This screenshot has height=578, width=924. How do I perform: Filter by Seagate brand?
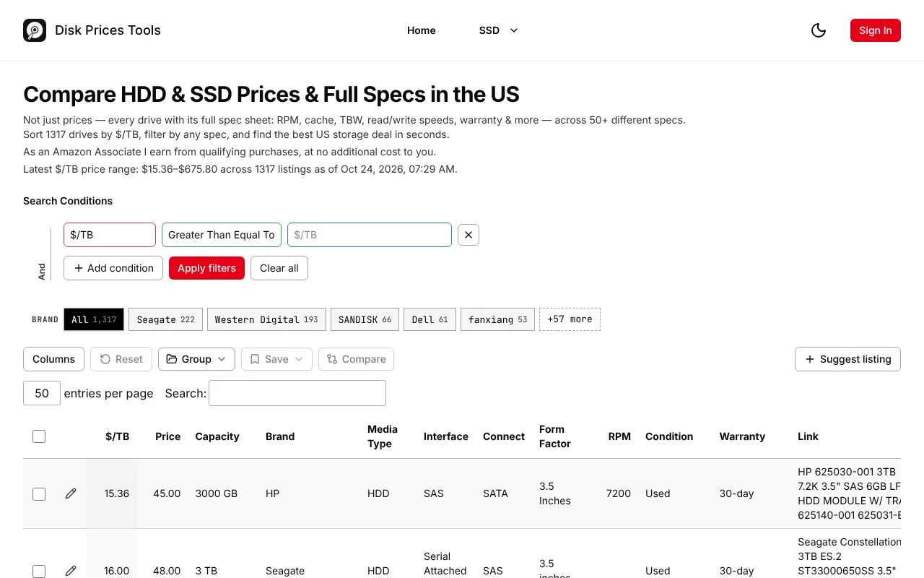coord(166,319)
